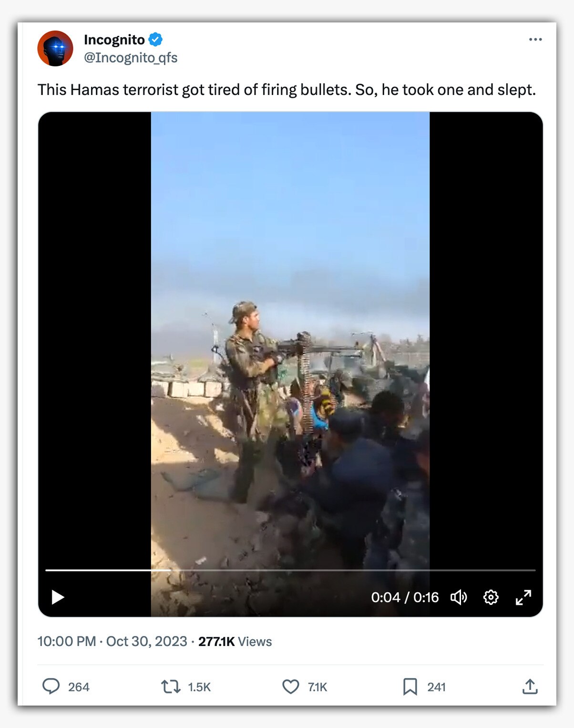Screen dimensions: 574x728
Task: Open the 10:00 PM · Oct 30, 2023 timestamp
Action: point(113,641)
